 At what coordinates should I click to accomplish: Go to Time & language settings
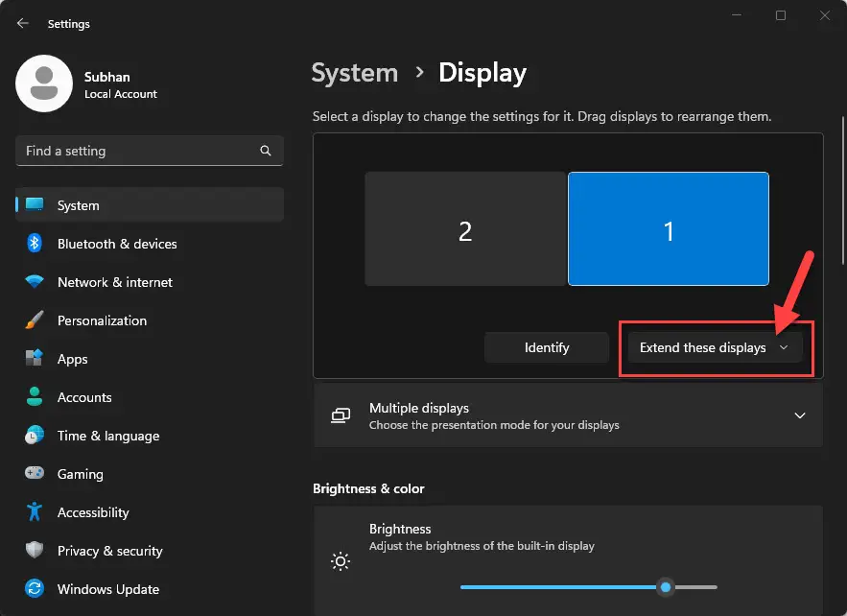click(x=150, y=435)
